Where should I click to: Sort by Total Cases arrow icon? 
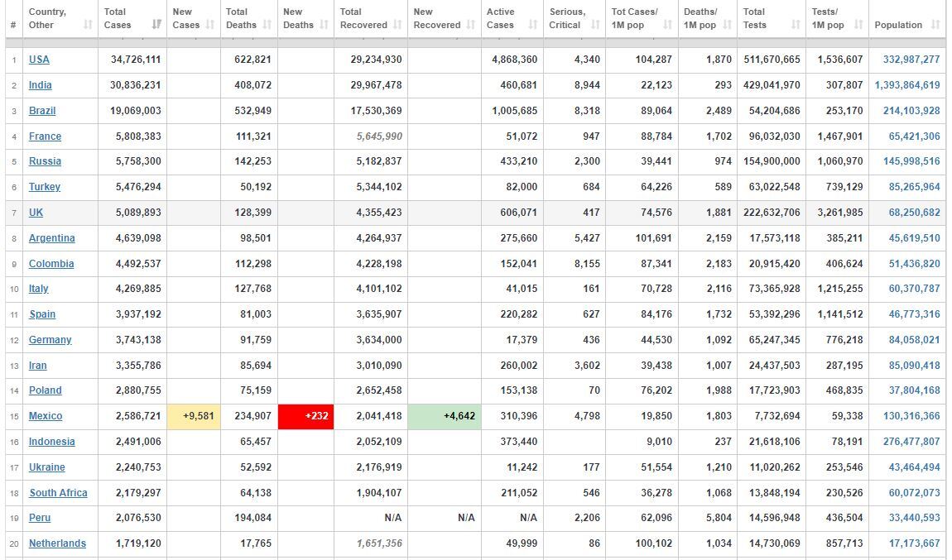pyautogui.click(x=156, y=25)
